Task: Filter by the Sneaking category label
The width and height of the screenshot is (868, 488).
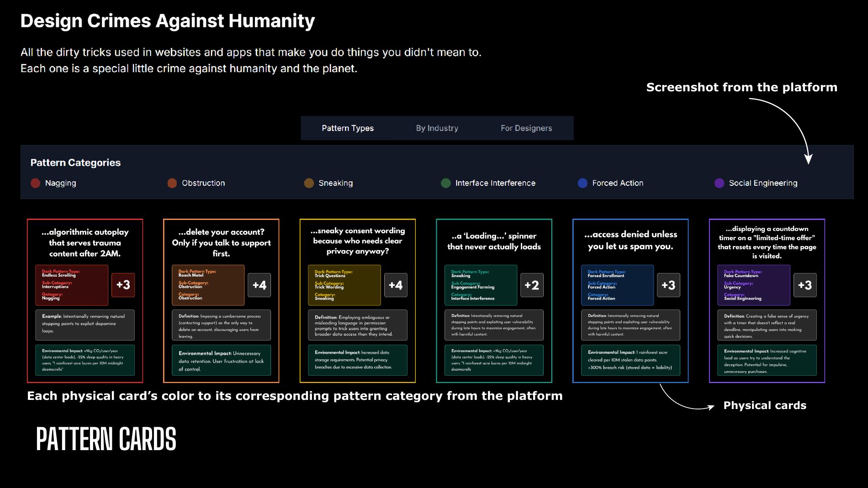Action: point(335,183)
